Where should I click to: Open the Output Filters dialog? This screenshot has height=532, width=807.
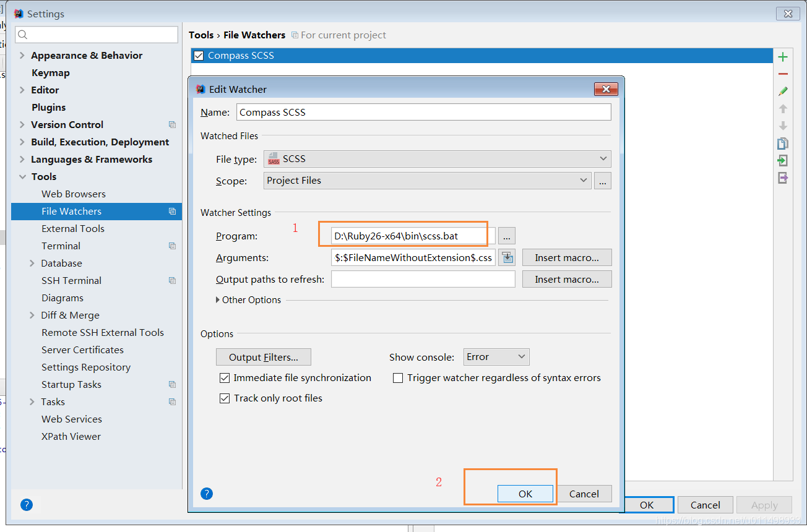click(263, 356)
